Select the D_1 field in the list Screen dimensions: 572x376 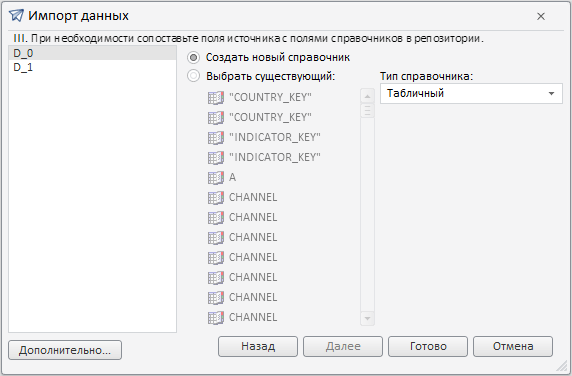pyautogui.click(x=92, y=67)
